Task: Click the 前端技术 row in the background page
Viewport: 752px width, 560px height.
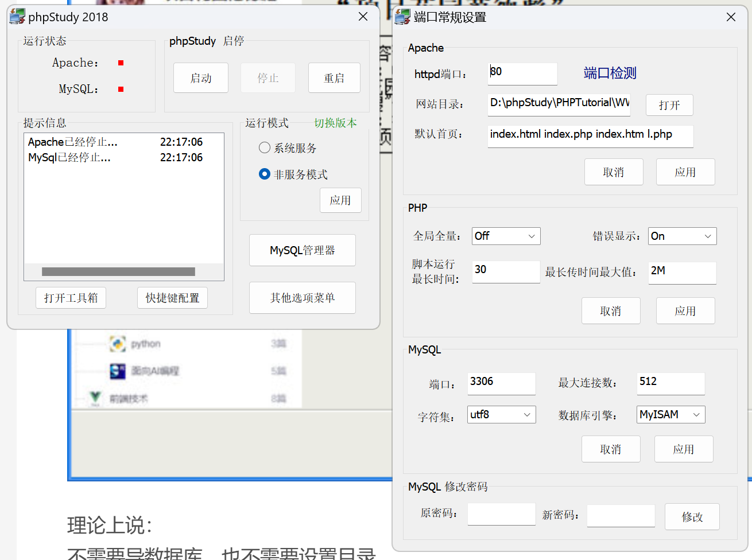Action: 187,398
